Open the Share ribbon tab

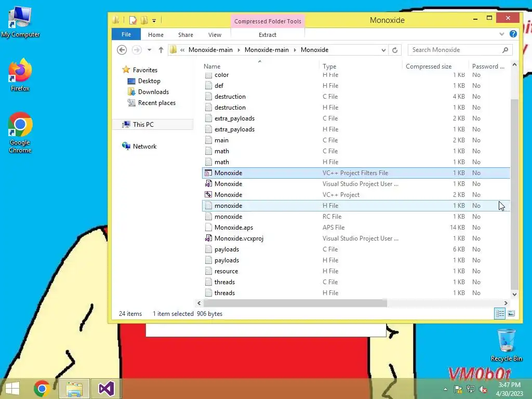(185, 35)
